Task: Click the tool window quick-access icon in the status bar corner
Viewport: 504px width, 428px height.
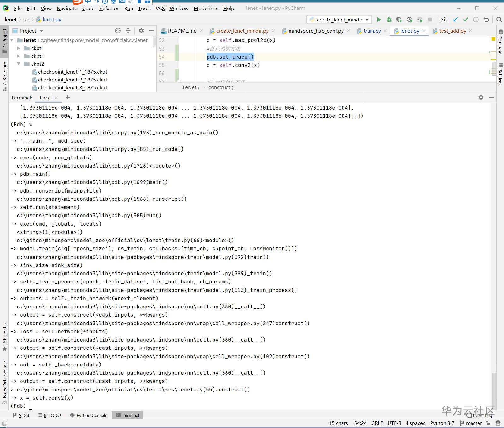Action: pos(5,423)
